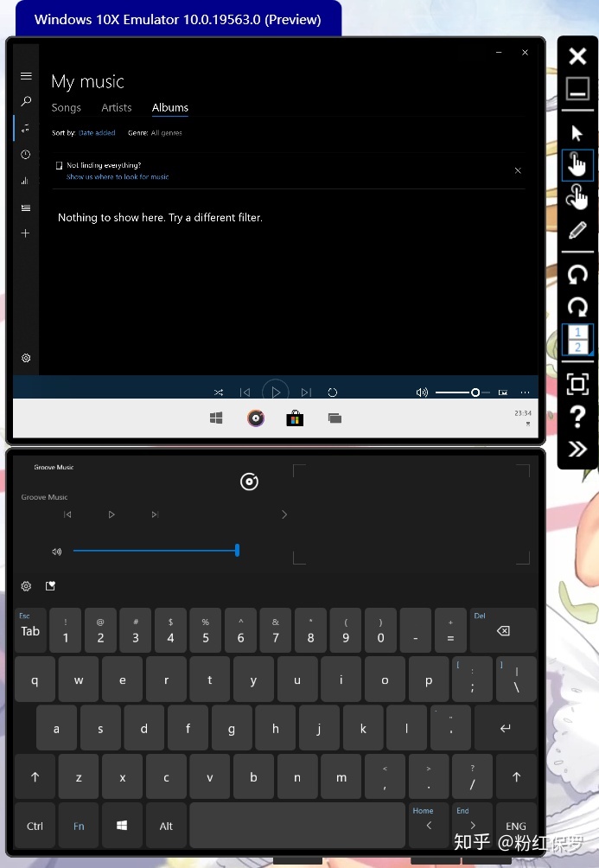Open Now playing bars icon in sidebar

coord(25,181)
